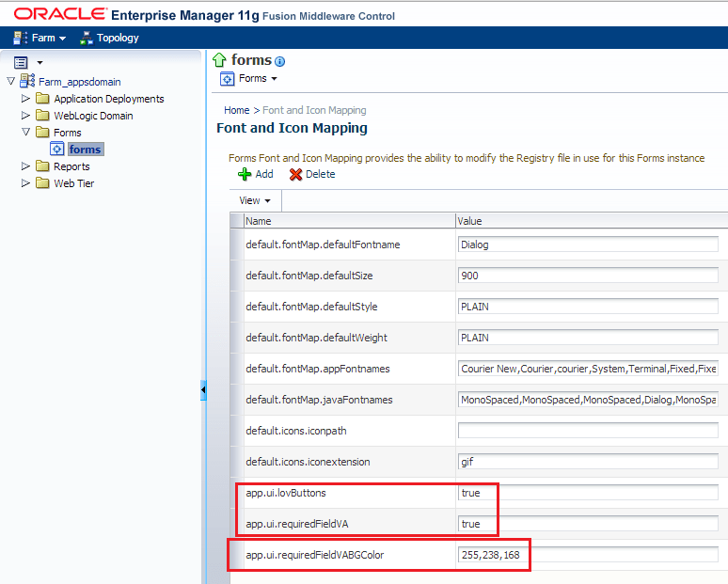Select Reports tree item
Image resolution: width=728 pixels, height=584 pixels.
[x=71, y=166]
